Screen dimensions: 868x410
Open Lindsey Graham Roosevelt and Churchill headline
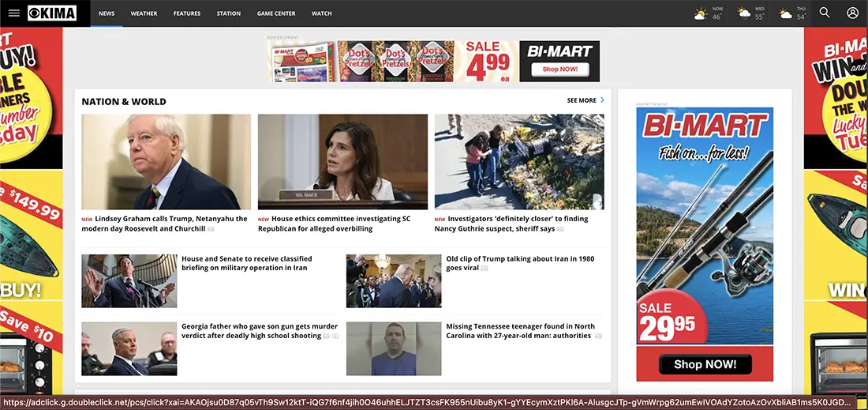coord(164,224)
